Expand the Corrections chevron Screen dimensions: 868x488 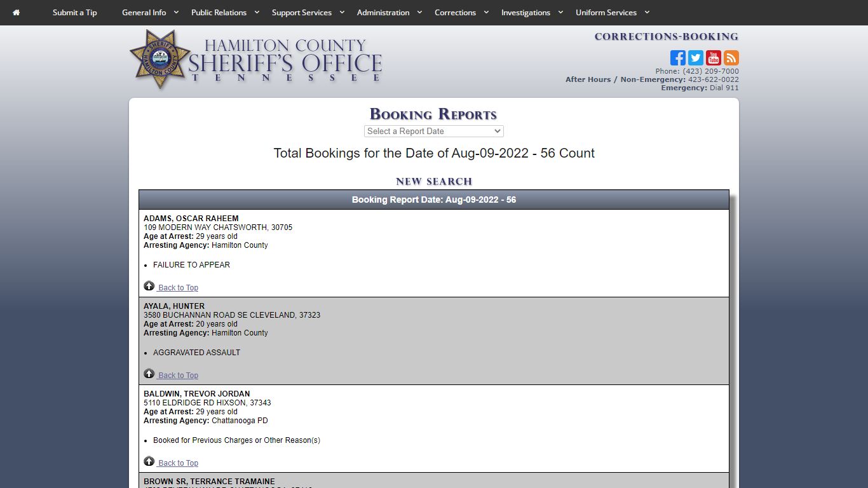click(486, 12)
